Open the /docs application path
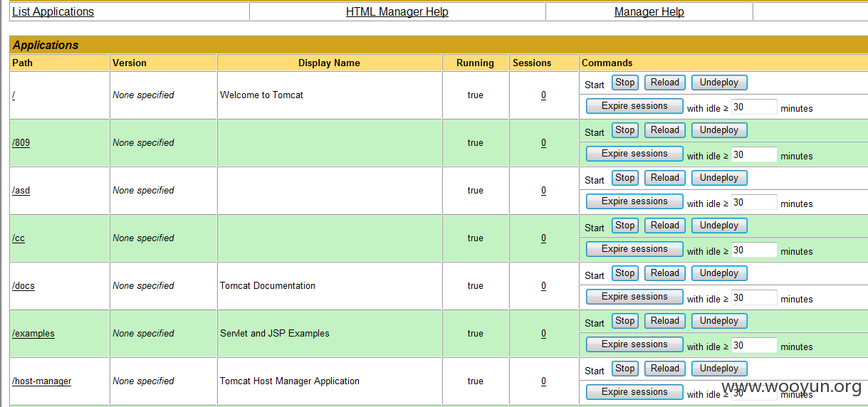 (23, 285)
